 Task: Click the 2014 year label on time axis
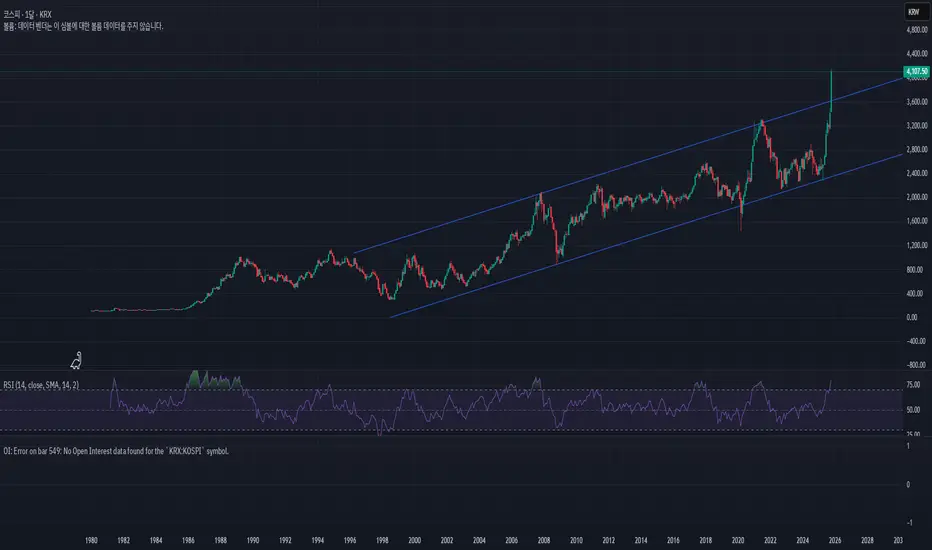click(641, 540)
